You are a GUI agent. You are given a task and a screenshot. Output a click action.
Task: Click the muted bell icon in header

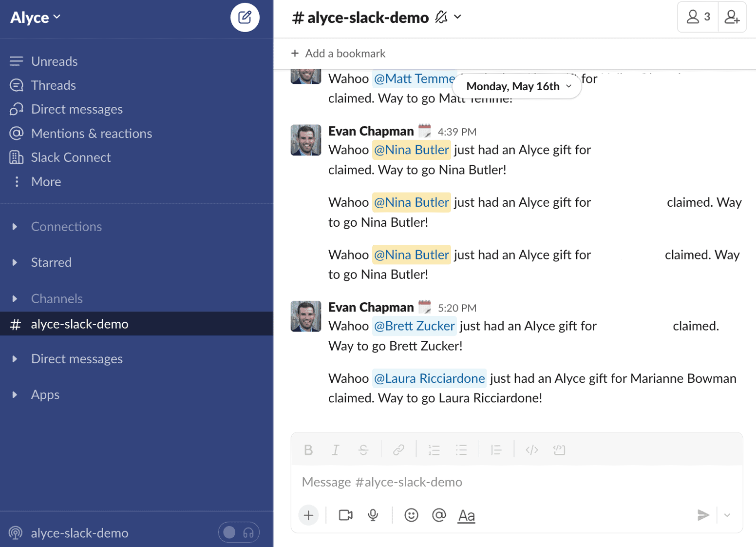[x=441, y=17]
